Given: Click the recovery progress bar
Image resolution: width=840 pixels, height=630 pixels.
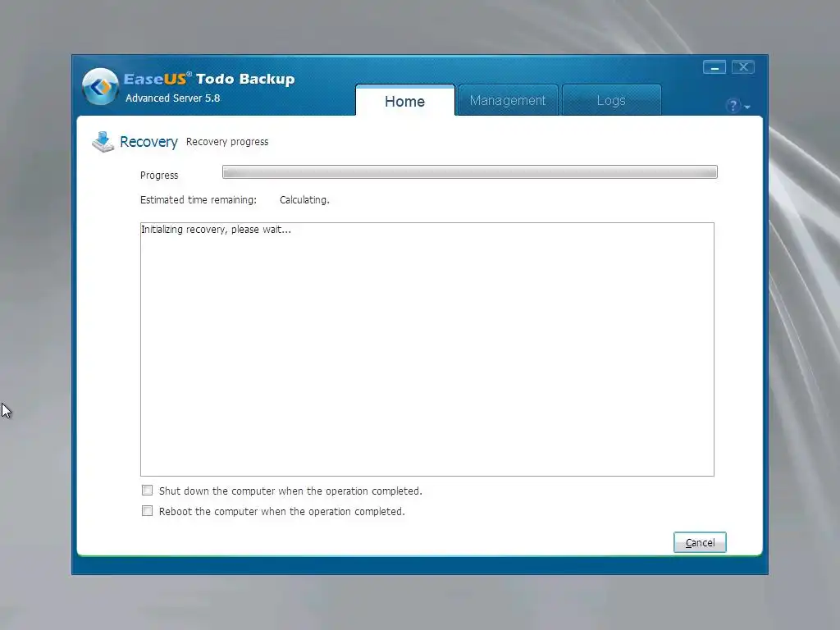Looking at the screenshot, I should [470, 172].
